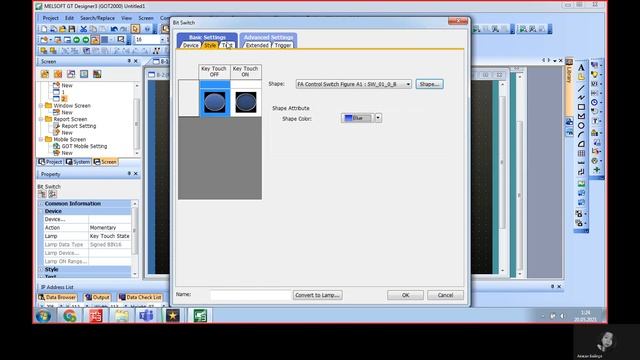Select Report Setting in screen tree
This screenshot has width=640, height=360.
[x=79, y=126]
